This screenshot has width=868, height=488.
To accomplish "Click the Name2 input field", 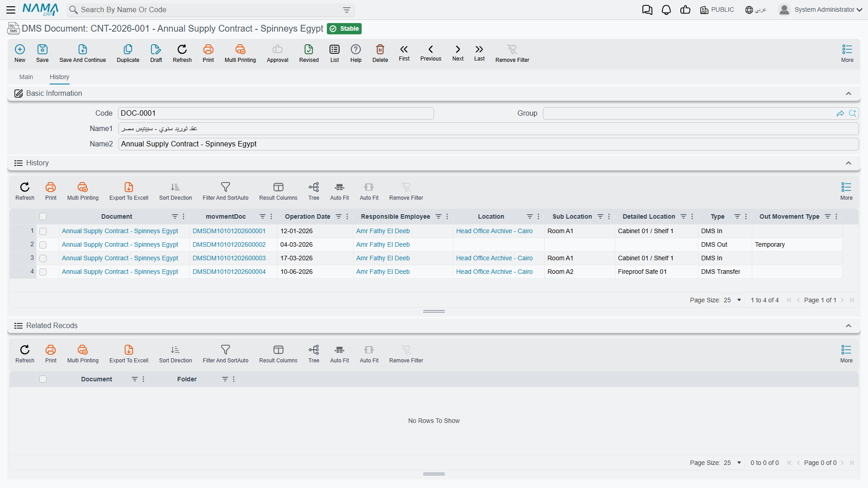I will pos(488,144).
